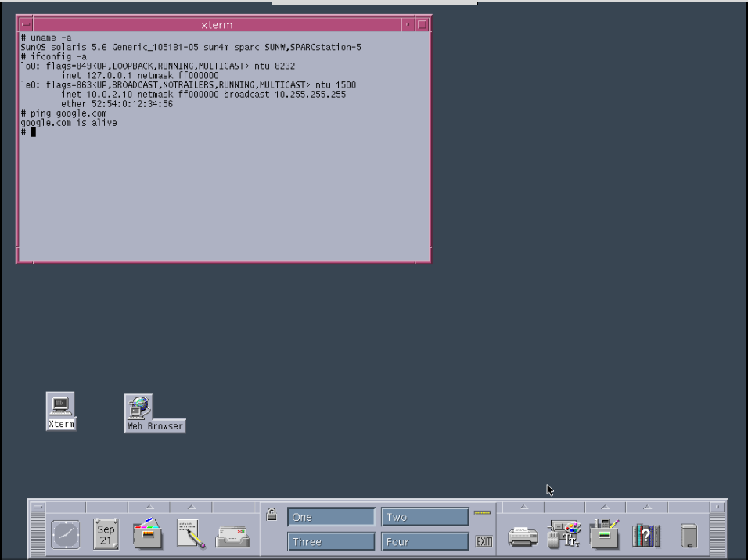
Task: Click the xterm title bar
Action: click(217, 24)
